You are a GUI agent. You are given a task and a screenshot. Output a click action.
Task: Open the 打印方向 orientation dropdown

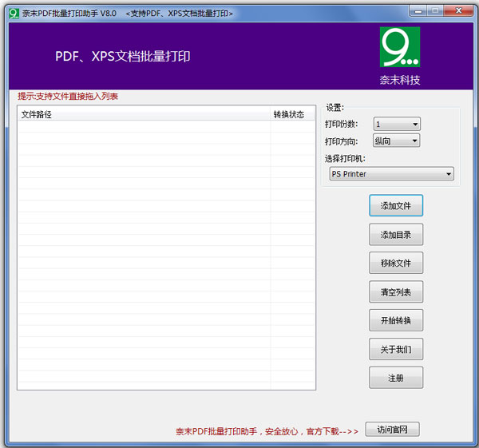point(396,141)
